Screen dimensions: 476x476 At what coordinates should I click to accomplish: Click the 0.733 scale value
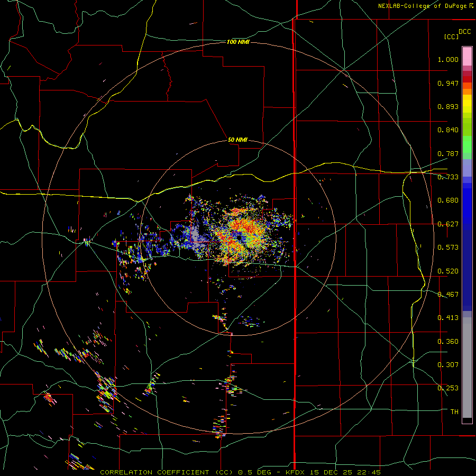[x=448, y=177]
